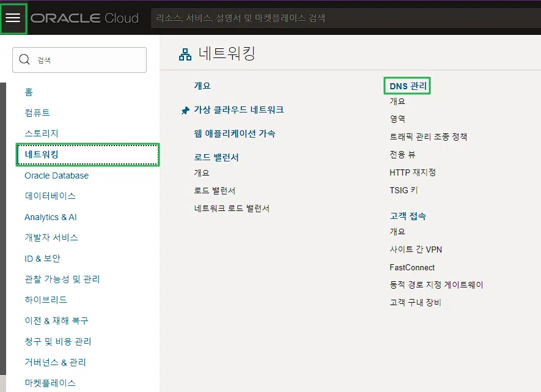The height and width of the screenshot is (392, 541).
Task: Focus the menu 검색 field
Action: tap(79, 60)
